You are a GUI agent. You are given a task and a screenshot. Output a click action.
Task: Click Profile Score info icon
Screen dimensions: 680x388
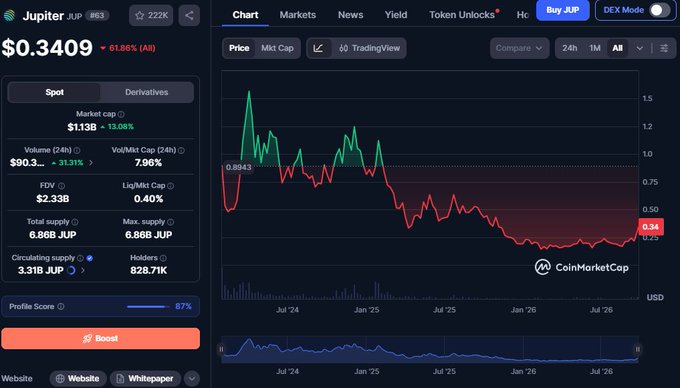61,306
